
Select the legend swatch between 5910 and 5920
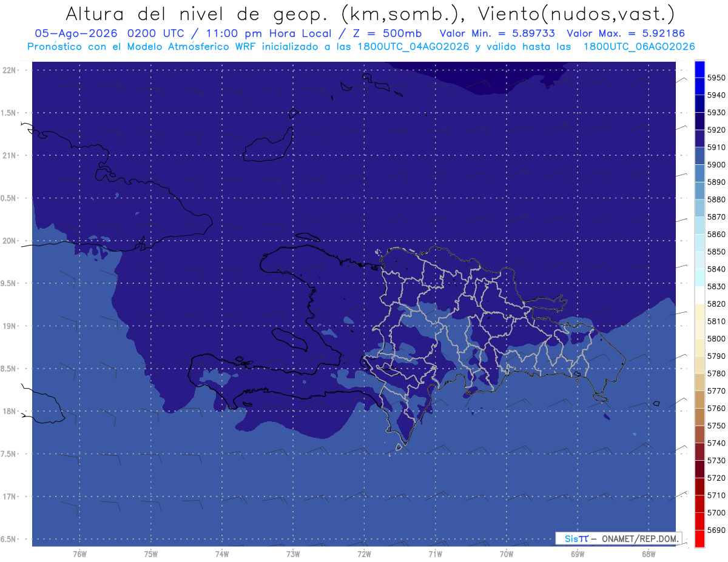click(x=699, y=138)
